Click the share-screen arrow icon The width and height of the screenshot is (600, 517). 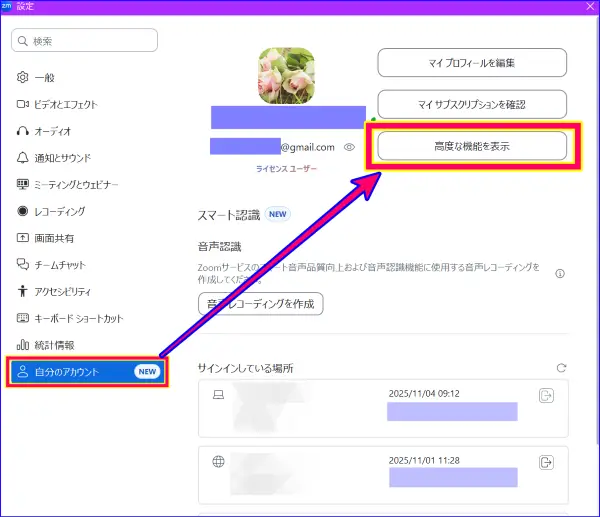coord(23,238)
